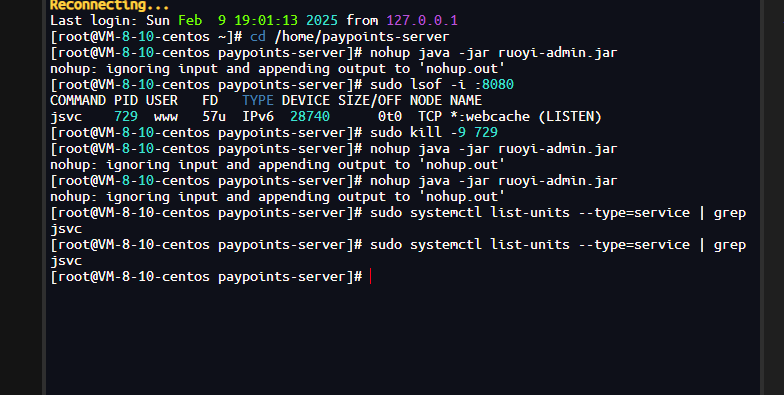Click the purple IP address 127.0.0.1
Viewport: 784px width, 395px height.
(x=422, y=20)
